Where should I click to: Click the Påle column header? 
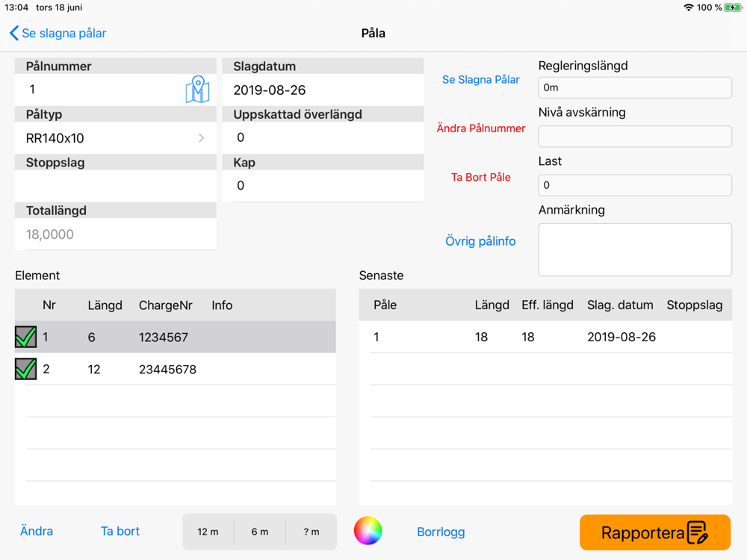pos(385,305)
